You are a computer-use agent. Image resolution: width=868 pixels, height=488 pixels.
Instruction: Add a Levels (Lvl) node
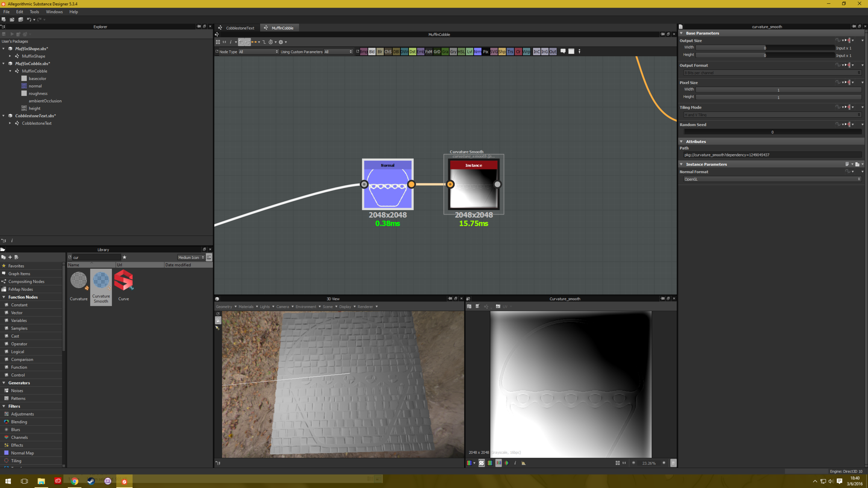(470, 51)
